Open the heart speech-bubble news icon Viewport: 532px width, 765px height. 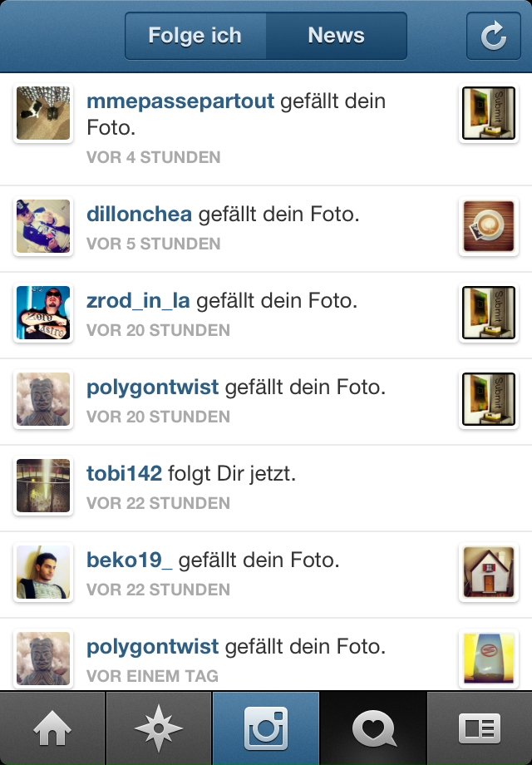pos(373,728)
